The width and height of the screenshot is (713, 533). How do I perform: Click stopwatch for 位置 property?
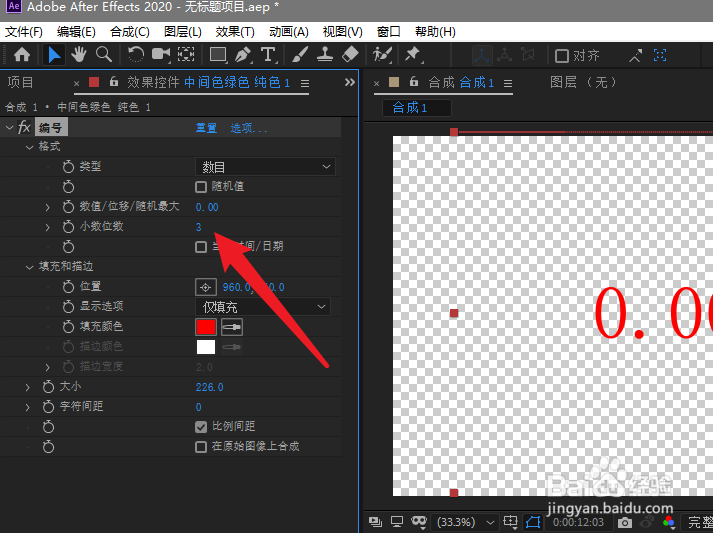[x=68, y=287]
